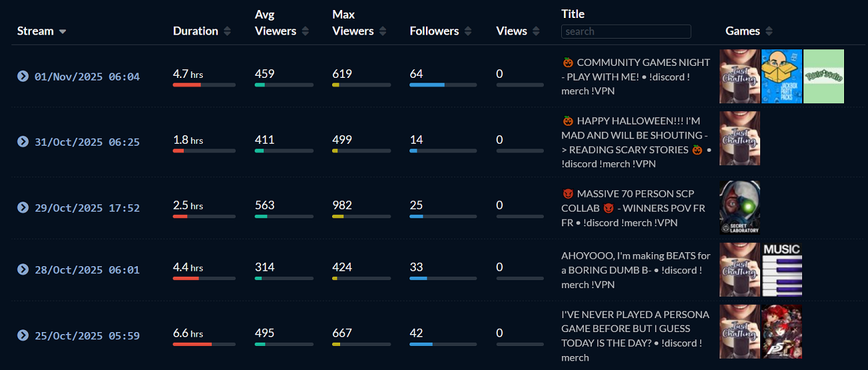Select max viewers value 667
Screen dimensions: 868x370
tap(342, 333)
